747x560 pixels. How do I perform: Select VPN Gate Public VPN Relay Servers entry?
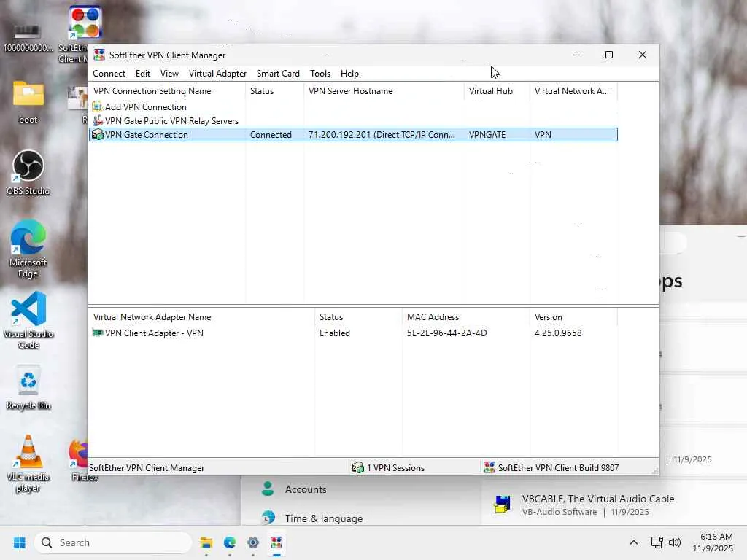[x=171, y=121]
